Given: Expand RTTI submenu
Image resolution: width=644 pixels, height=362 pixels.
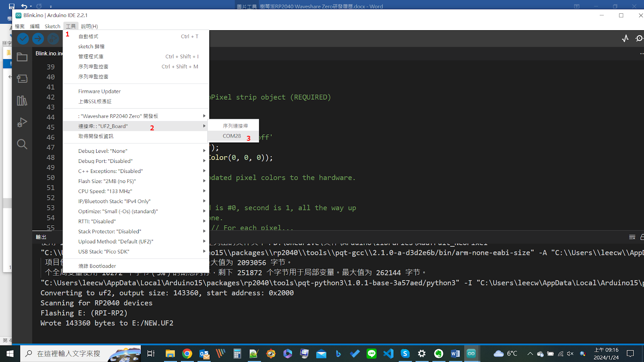Looking at the screenshot, I should pyautogui.click(x=136, y=221).
